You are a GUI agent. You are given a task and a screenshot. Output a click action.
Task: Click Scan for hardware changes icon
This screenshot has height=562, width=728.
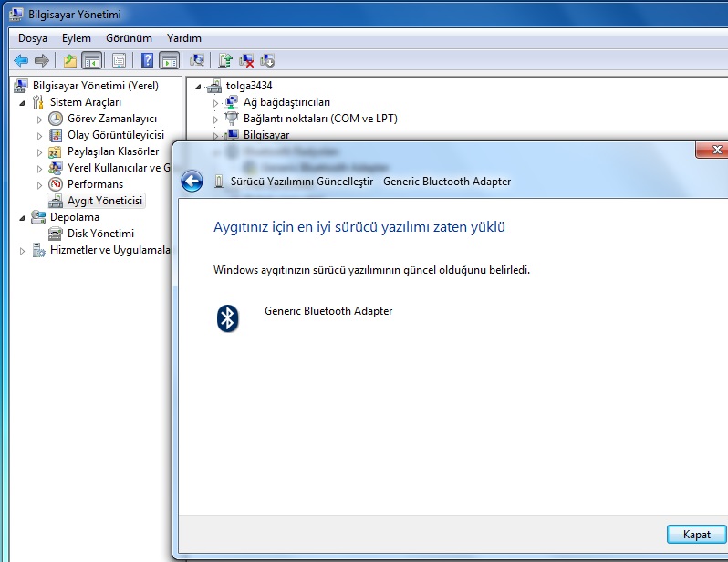(x=197, y=60)
